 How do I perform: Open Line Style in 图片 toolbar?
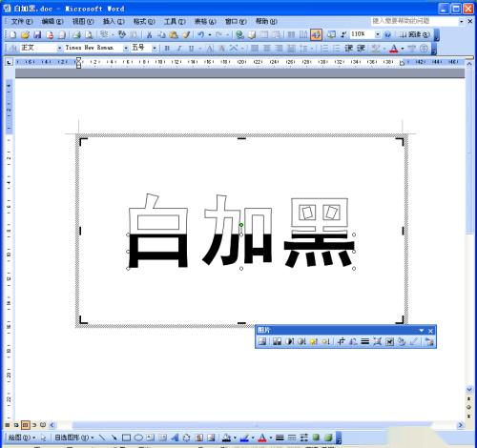pyautogui.click(x=365, y=341)
